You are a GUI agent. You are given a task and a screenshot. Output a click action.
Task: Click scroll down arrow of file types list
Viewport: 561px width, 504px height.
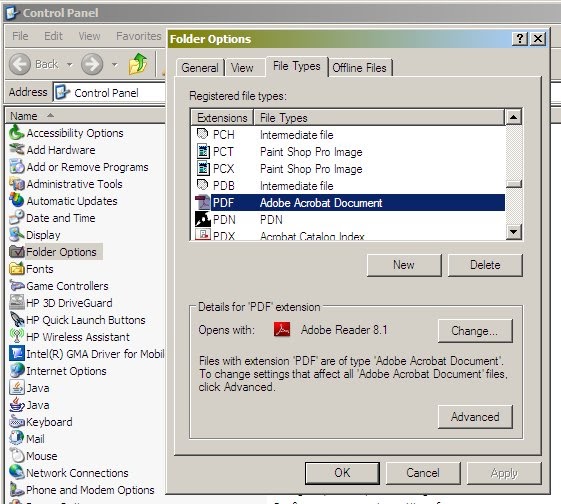(x=514, y=232)
